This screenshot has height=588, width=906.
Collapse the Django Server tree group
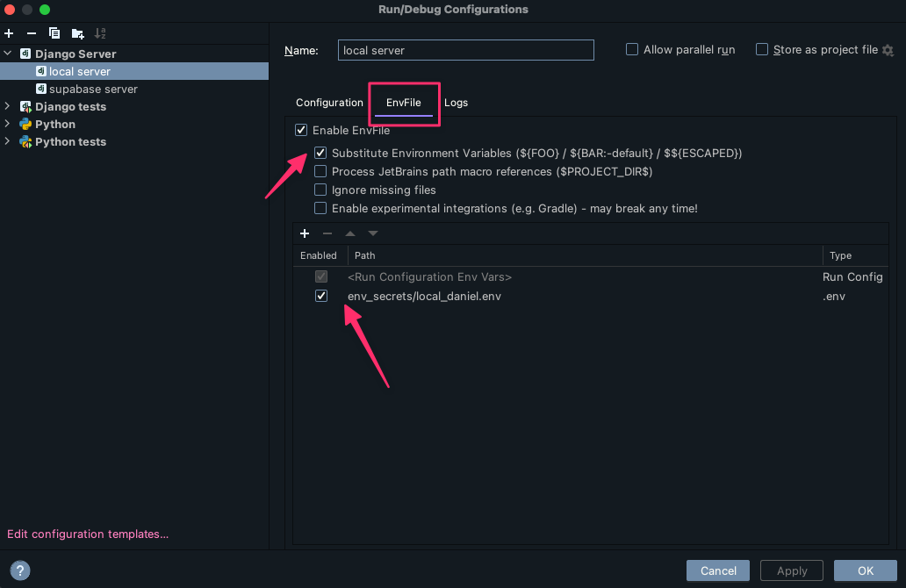[8, 54]
